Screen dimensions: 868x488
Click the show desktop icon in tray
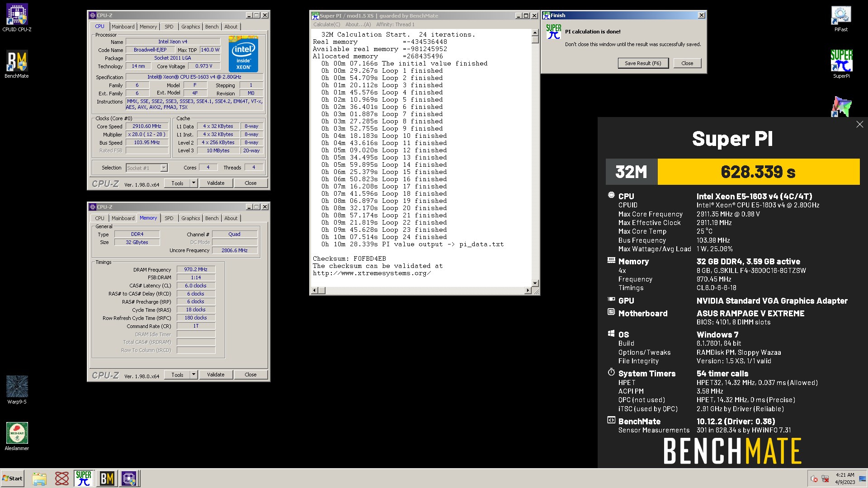tap(863, 479)
